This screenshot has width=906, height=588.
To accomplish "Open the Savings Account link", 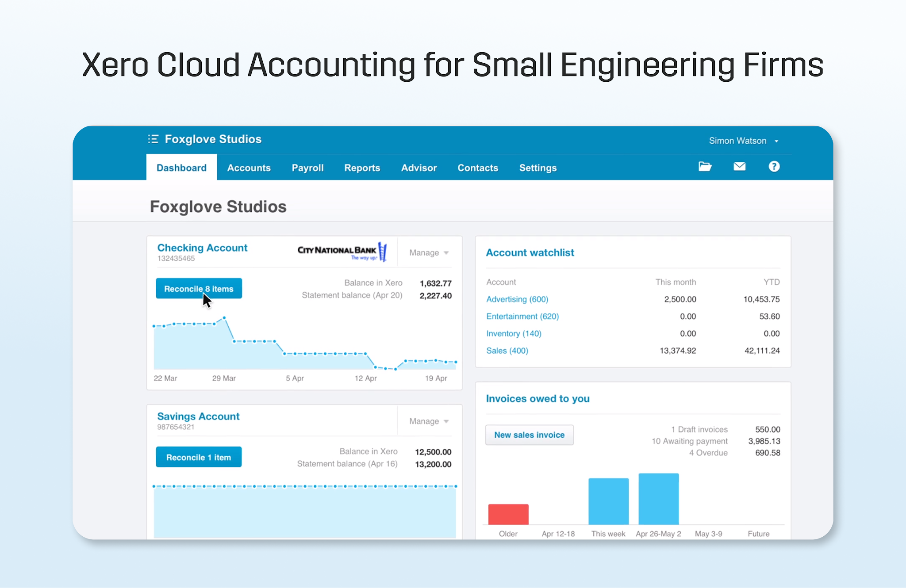I will 198,416.
